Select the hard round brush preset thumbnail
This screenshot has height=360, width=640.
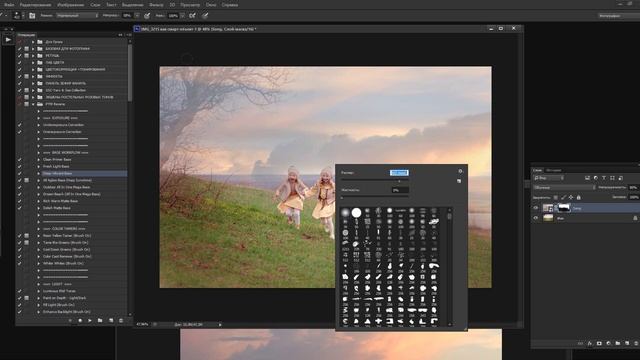pyautogui.click(x=356, y=212)
